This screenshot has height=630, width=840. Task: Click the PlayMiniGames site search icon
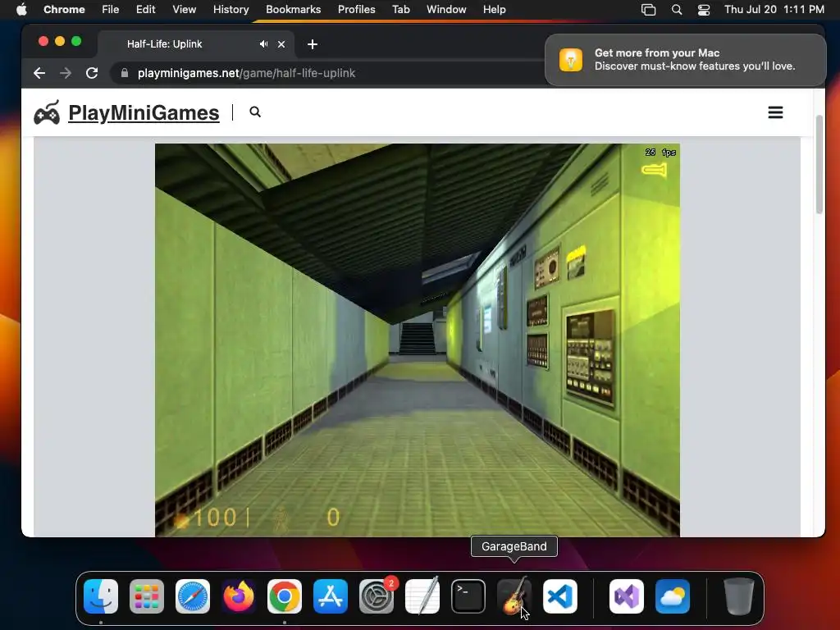[255, 112]
